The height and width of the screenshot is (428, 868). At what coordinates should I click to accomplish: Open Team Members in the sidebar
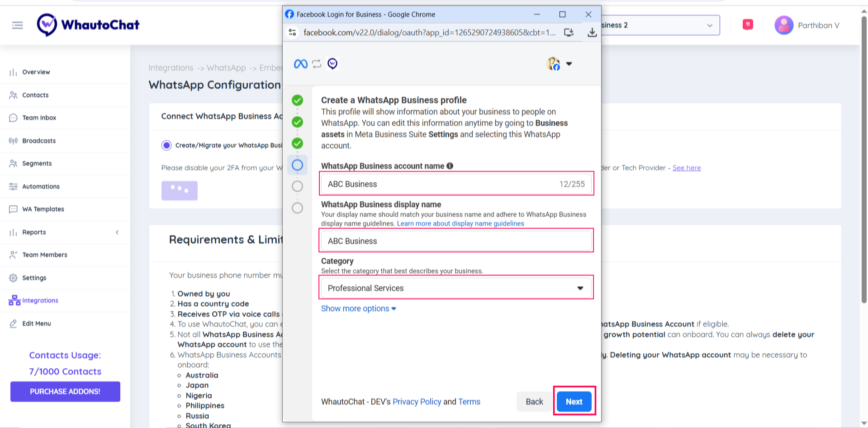tap(45, 255)
